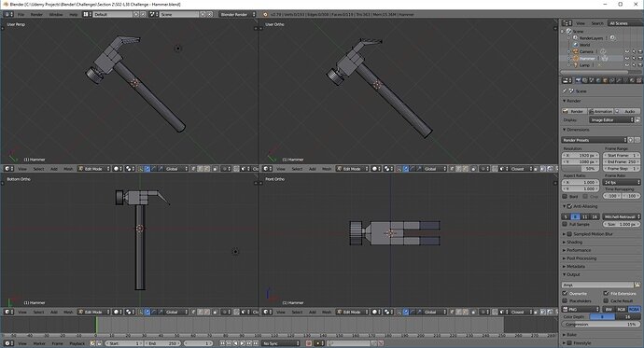Open the Blender Render engine dropdown
This screenshot has width=644, height=348.
237,14
